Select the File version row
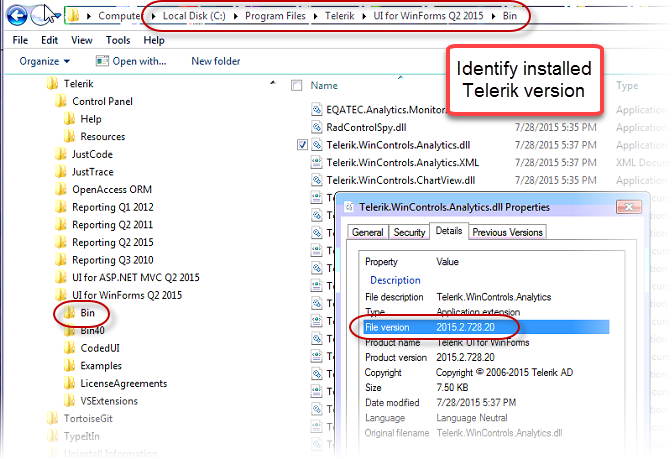Image resolution: width=672 pixels, height=459 pixels. [x=486, y=327]
